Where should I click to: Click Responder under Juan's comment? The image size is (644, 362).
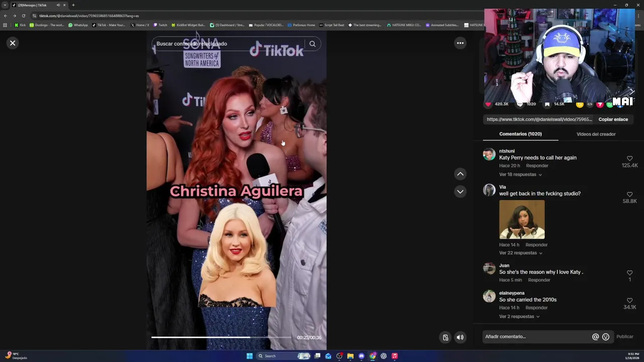click(539, 280)
